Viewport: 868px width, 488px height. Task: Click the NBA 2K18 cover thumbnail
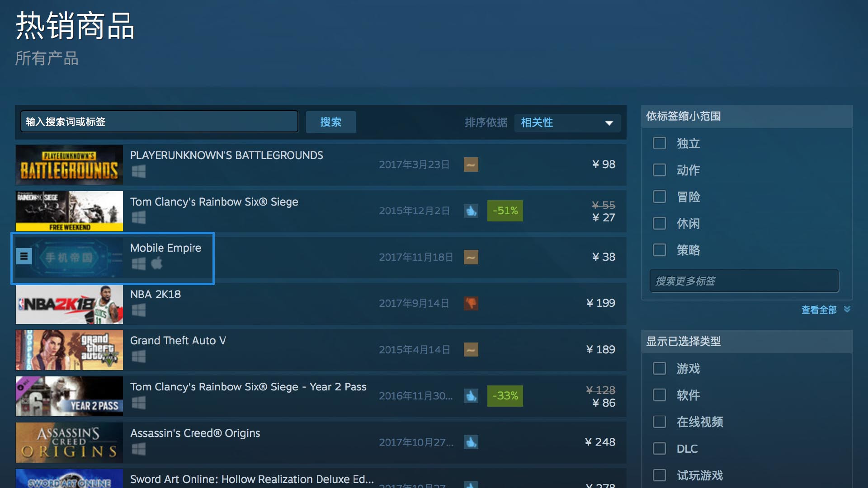(x=69, y=304)
